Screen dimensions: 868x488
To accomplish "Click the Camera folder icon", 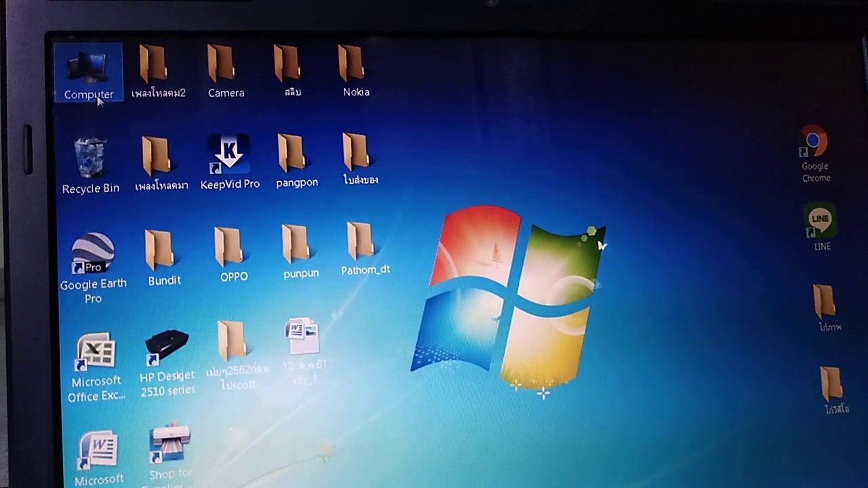I will coord(225,72).
